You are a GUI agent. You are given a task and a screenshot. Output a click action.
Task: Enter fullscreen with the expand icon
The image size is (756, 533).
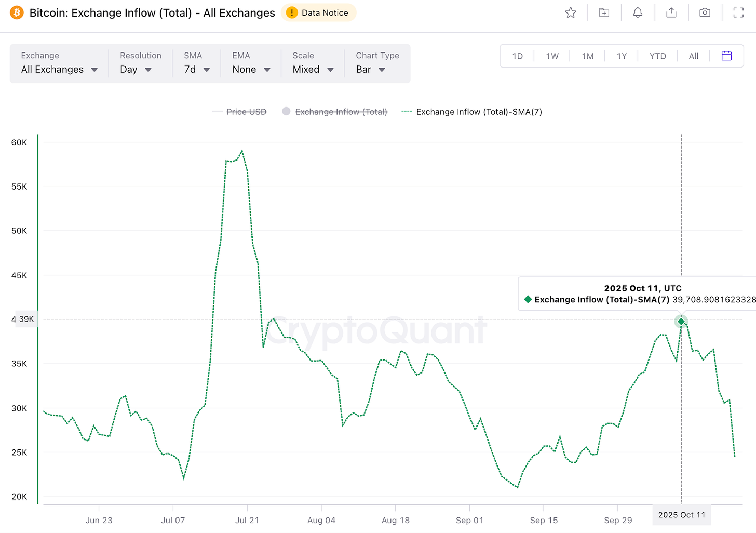coord(738,13)
